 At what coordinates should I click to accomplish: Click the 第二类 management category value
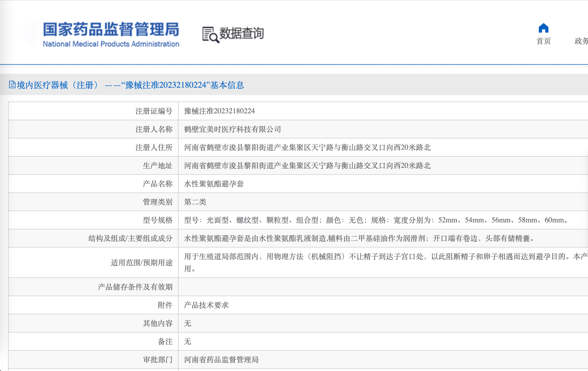tap(195, 202)
